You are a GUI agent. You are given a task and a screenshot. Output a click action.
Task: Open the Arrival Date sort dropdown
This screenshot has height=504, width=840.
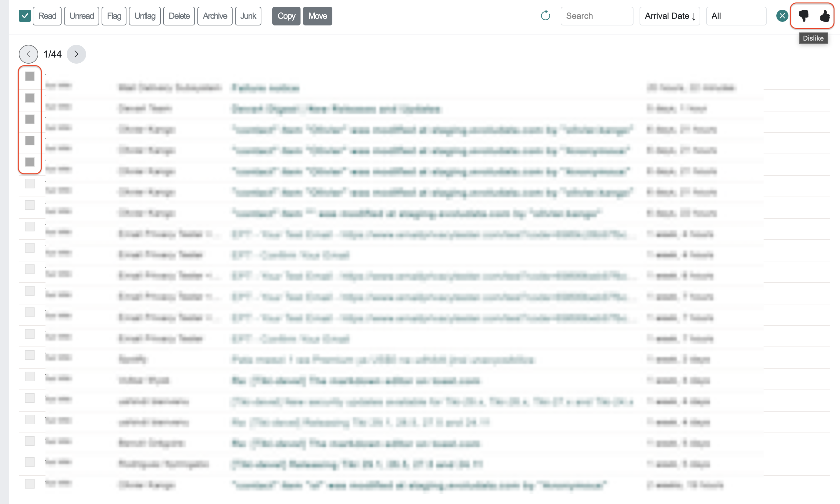pos(669,16)
